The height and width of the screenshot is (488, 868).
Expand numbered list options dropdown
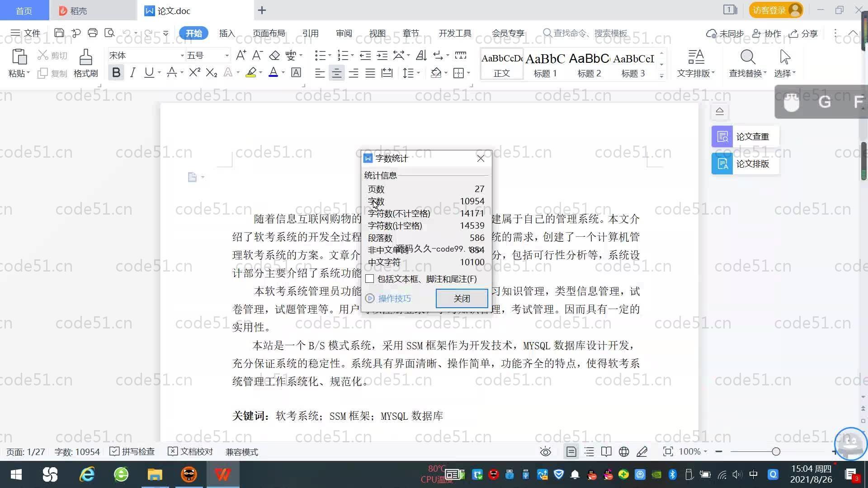click(x=352, y=56)
